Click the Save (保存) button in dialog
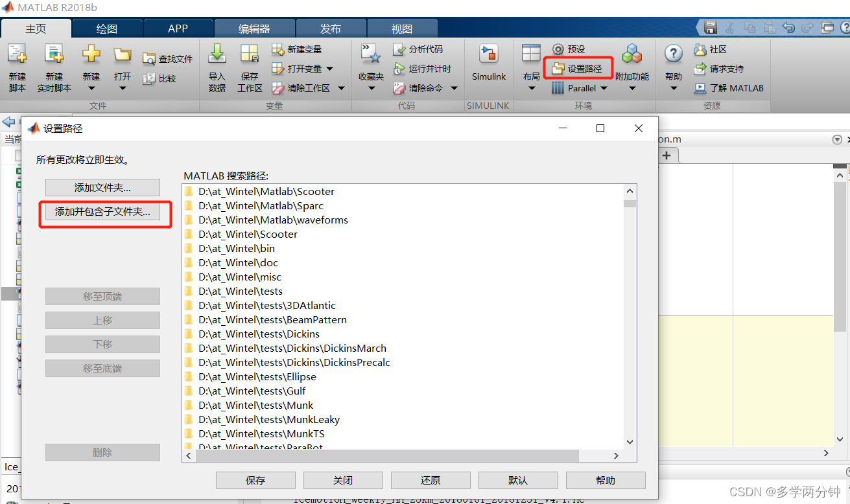The image size is (850, 504). click(x=255, y=480)
